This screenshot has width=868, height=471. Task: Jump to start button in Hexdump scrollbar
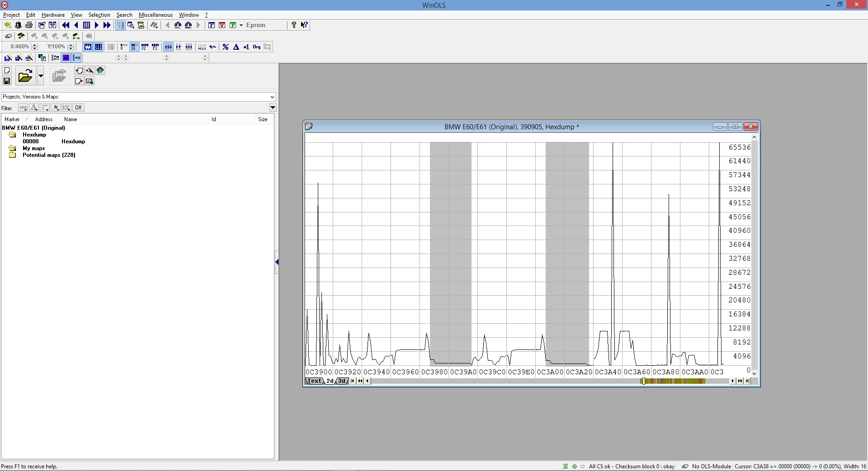click(x=353, y=381)
